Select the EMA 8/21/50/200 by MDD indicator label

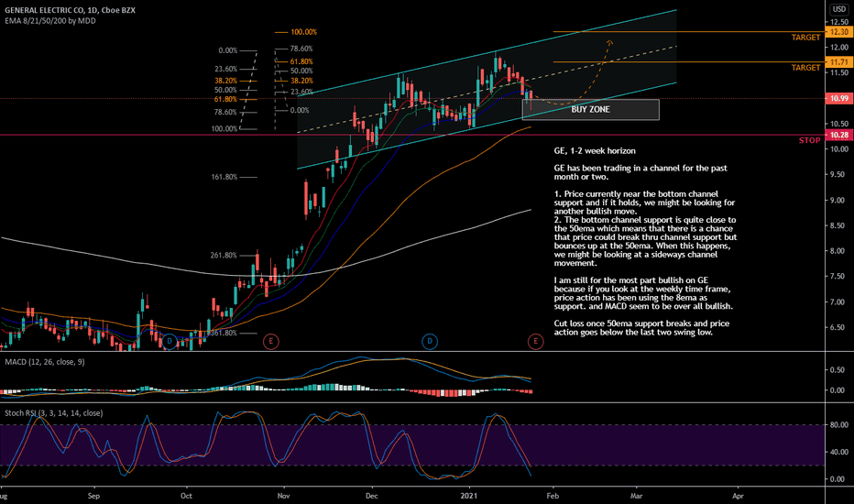tap(50, 21)
